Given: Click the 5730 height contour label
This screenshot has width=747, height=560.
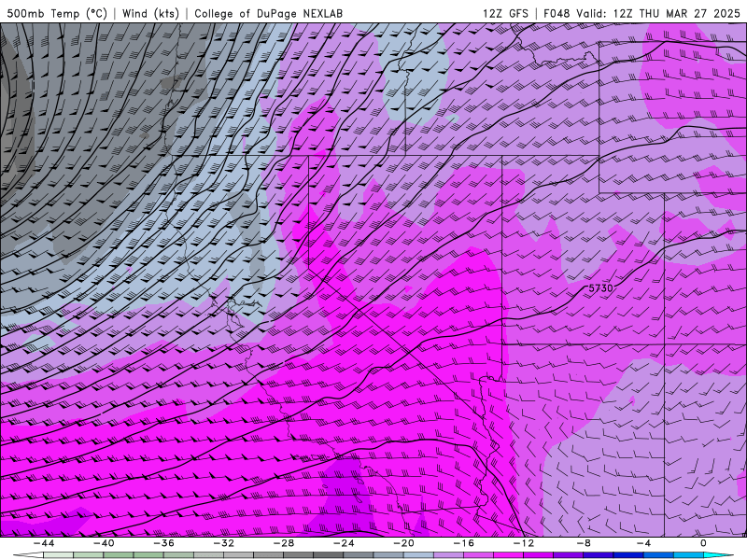Looking at the screenshot, I should (600, 288).
